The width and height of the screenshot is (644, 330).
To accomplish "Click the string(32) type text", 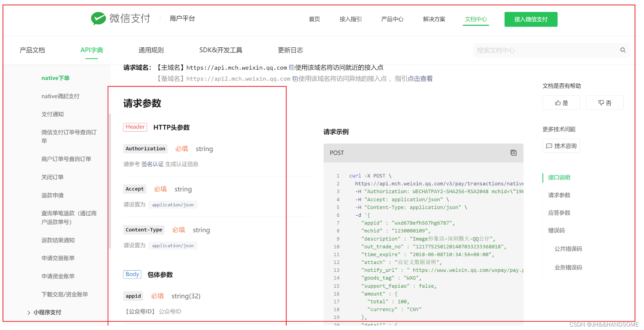I will click(x=186, y=296).
